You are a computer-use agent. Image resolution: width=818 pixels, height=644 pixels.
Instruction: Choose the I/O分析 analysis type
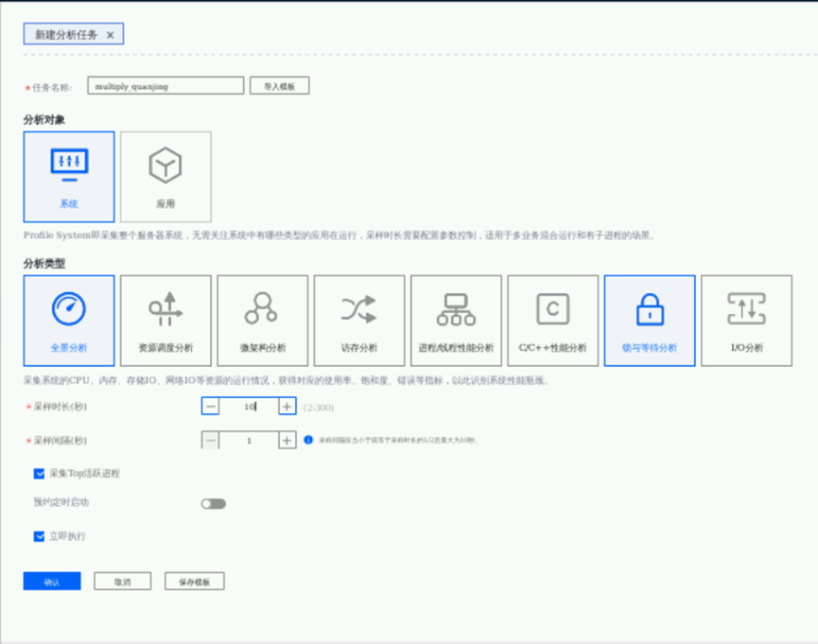746,321
